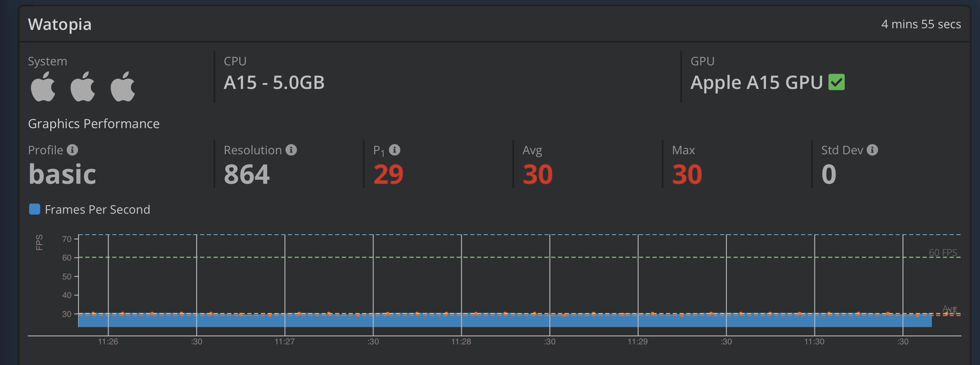Viewport: 980px width, 365px height.
Task: Click the Apple A15 GPU name
Action: click(x=756, y=83)
